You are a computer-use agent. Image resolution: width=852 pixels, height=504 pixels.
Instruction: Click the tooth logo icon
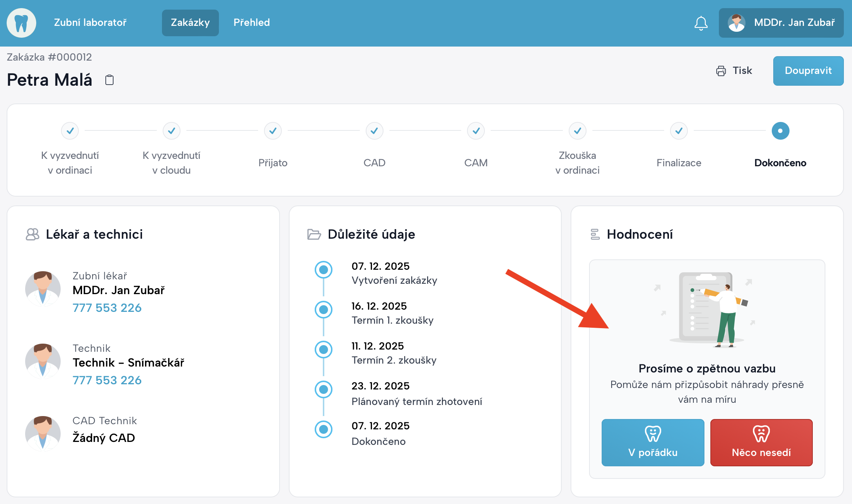21,23
